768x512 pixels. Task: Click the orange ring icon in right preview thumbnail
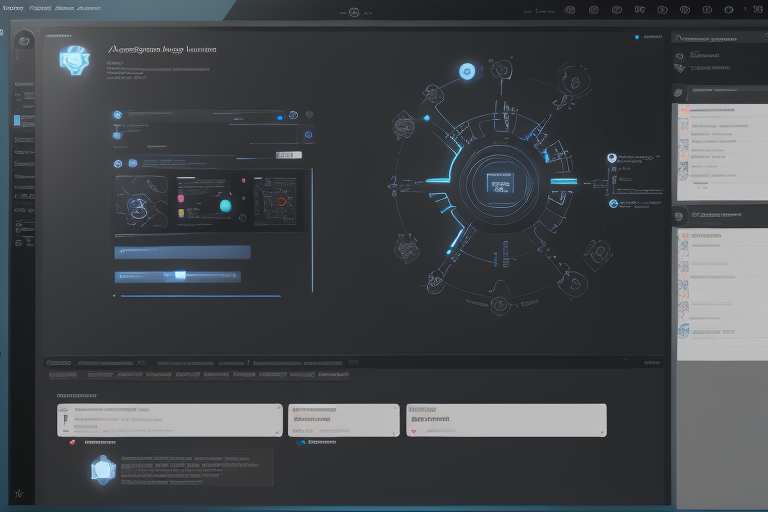coord(282,201)
